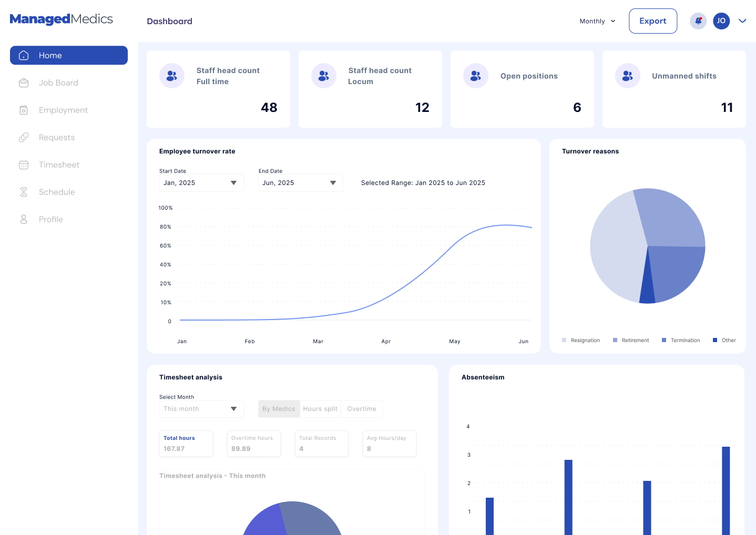Open the Timesheet section
Image resolution: width=756 pixels, height=535 pixels.
(24, 164)
